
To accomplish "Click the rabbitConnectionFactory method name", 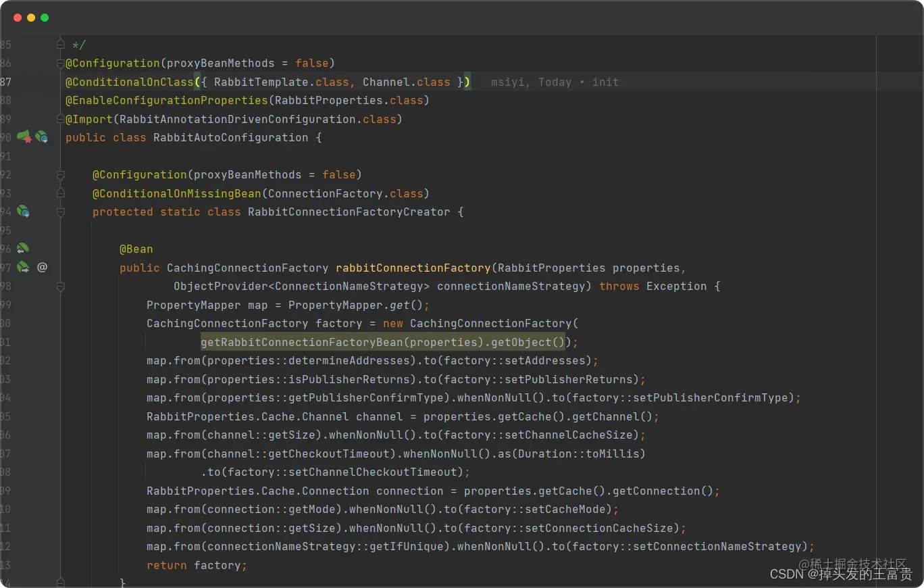I will coord(413,268).
